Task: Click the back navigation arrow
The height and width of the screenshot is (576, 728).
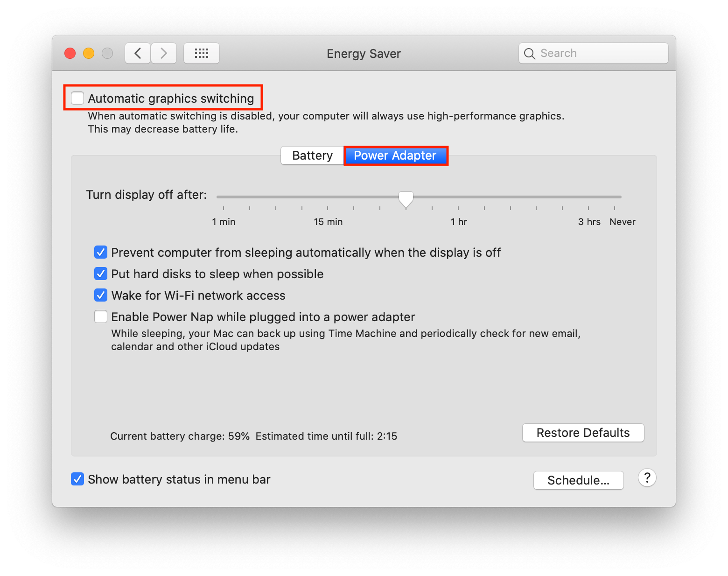Action: tap(137, 53)
